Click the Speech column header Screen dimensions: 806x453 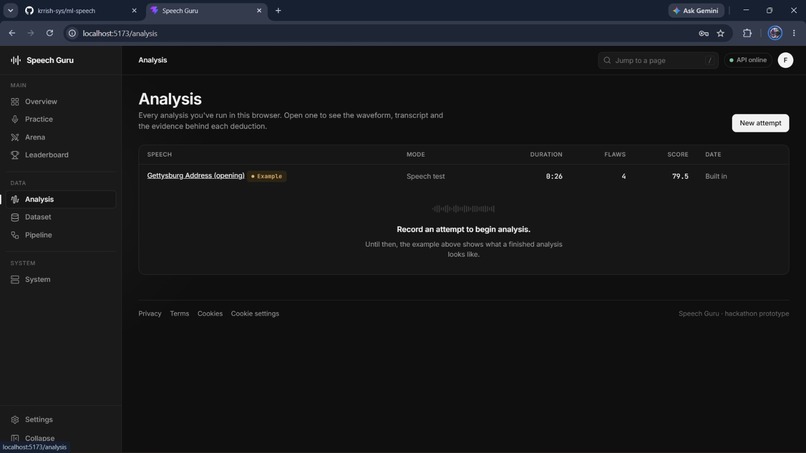(x=159, y=155)
